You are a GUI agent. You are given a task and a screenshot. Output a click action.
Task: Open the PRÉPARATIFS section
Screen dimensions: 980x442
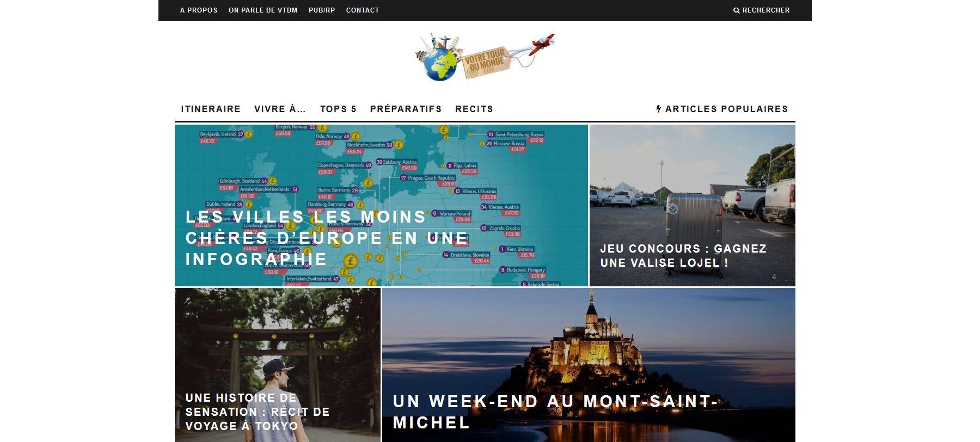pyautogui.click(x=406, y=109)
